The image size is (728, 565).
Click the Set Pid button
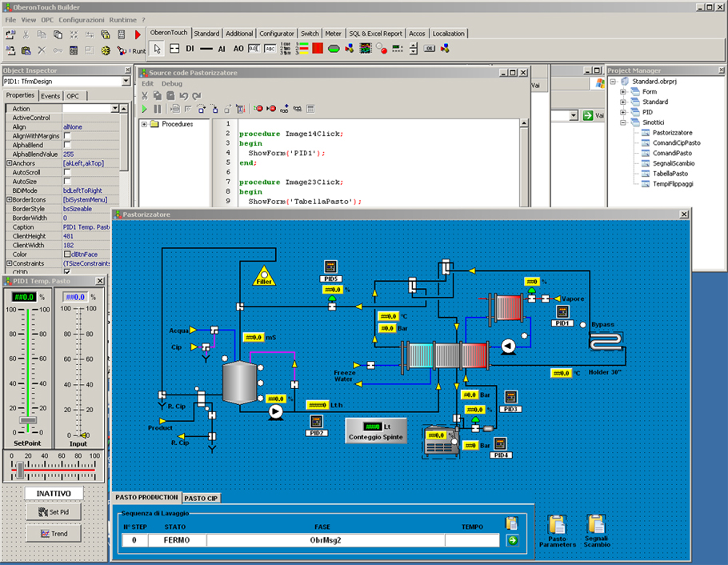tap(54, 512)
